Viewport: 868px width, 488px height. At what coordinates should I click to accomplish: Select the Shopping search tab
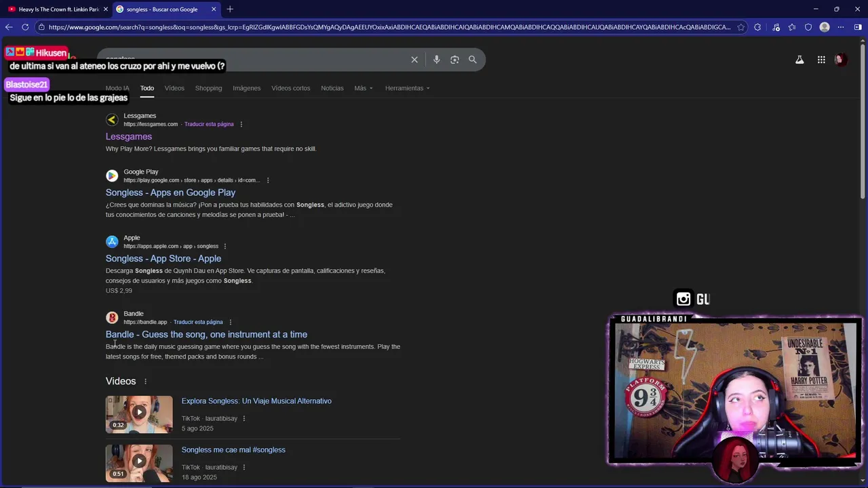pos(208,88)
